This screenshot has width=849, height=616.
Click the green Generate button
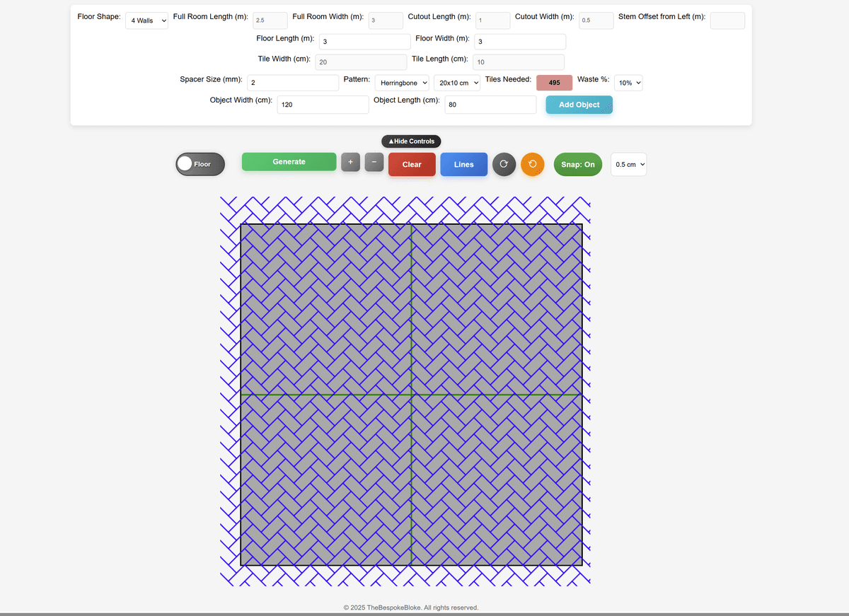click(289, 162)
